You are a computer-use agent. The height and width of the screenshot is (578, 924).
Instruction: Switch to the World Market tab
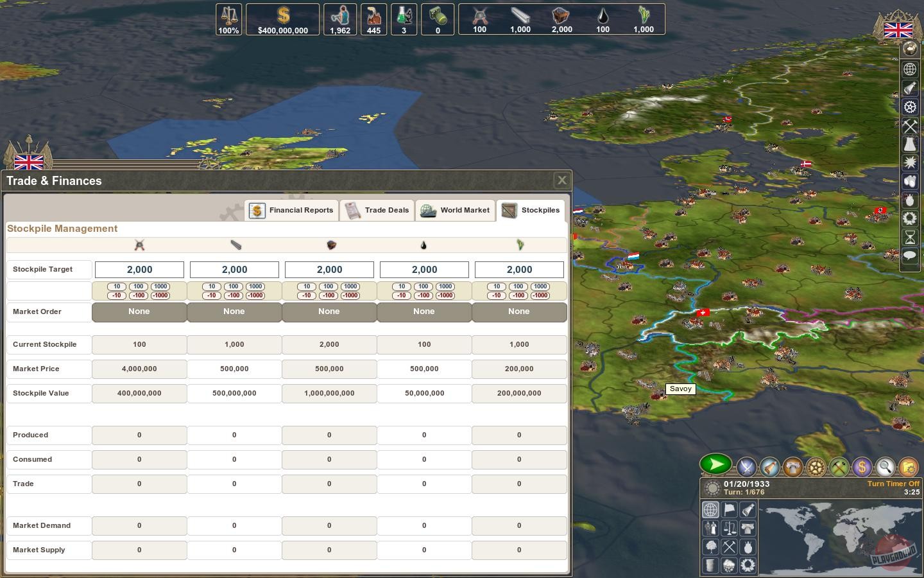[x=455, y=210]
